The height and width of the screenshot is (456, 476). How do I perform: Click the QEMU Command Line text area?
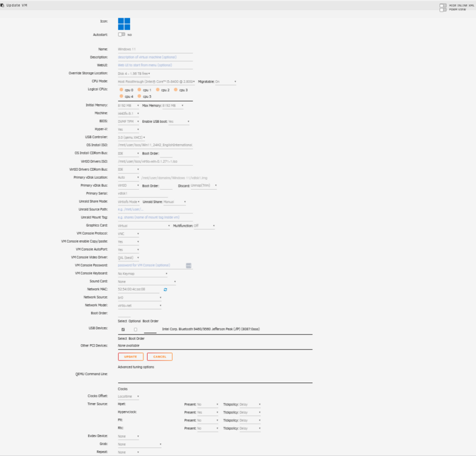pos(215,377)
